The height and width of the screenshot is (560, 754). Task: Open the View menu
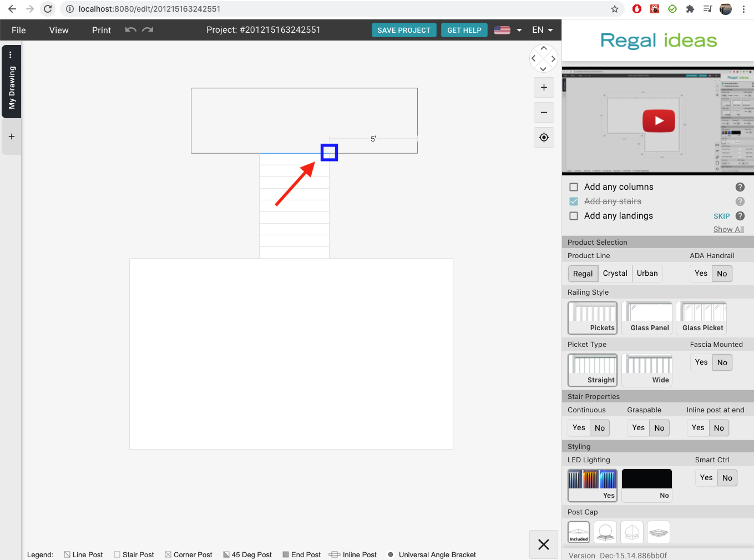click(59, 30)
